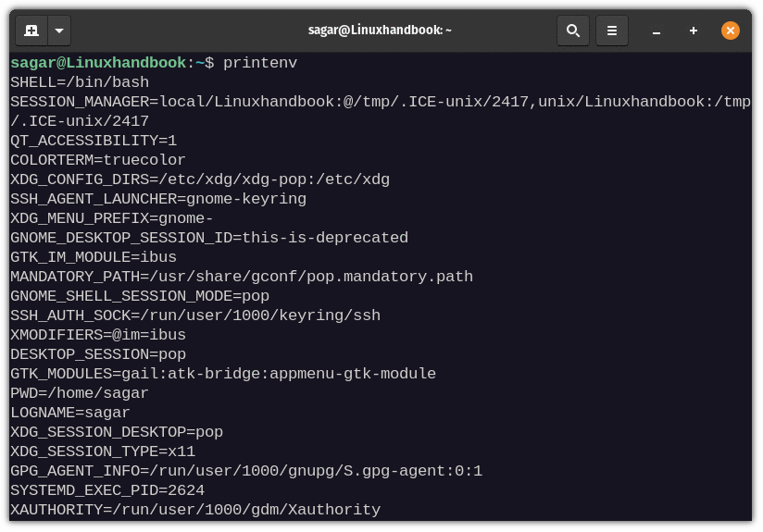Close the terminal with orange X button
This screenshot has height=532, width=763.
click(x=731, y=31)
